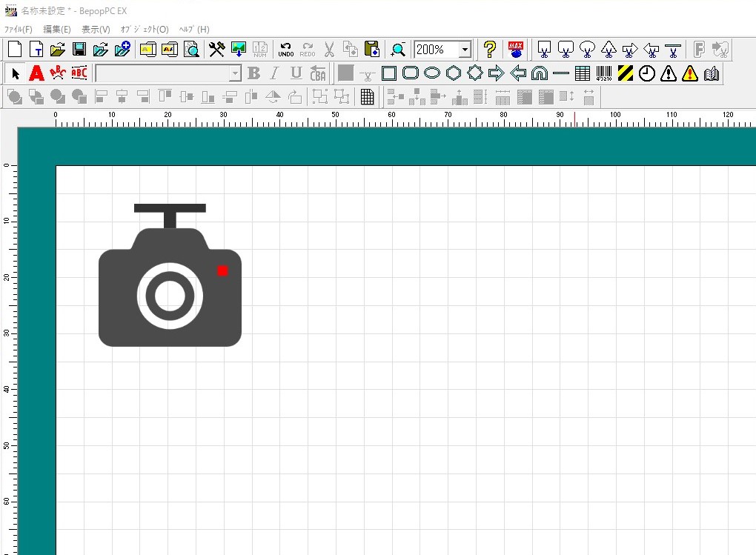Viewport: 756px width, 555px height.
Task: Select the right arrow shape tool
Action: pyautogui.click(x=497, y=73)
